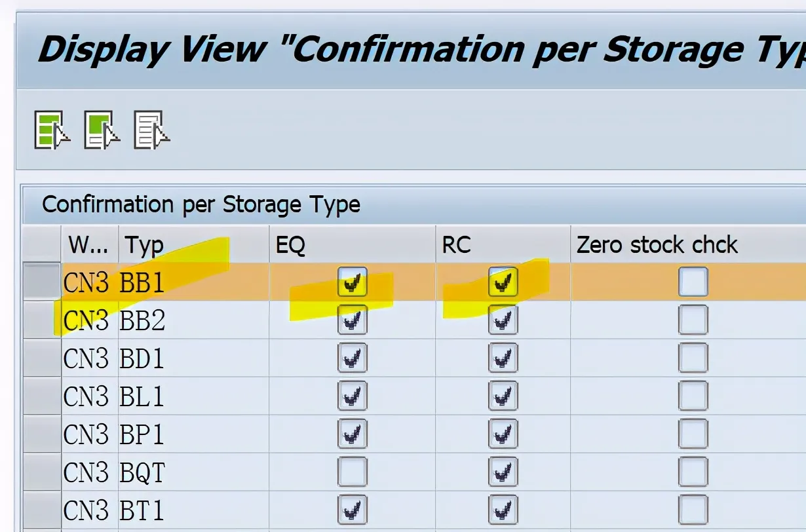Click the Select Block toolbar icon

(x=101, y=130)
